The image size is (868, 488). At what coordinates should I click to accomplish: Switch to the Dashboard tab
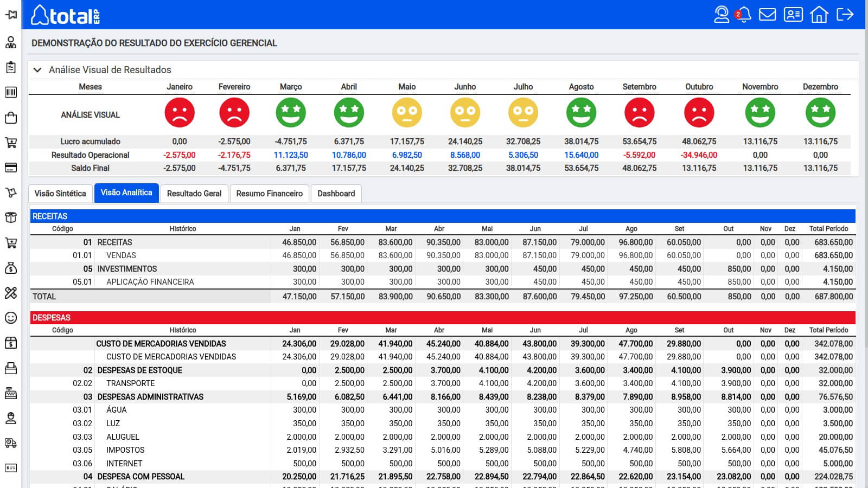click(336, 194)
